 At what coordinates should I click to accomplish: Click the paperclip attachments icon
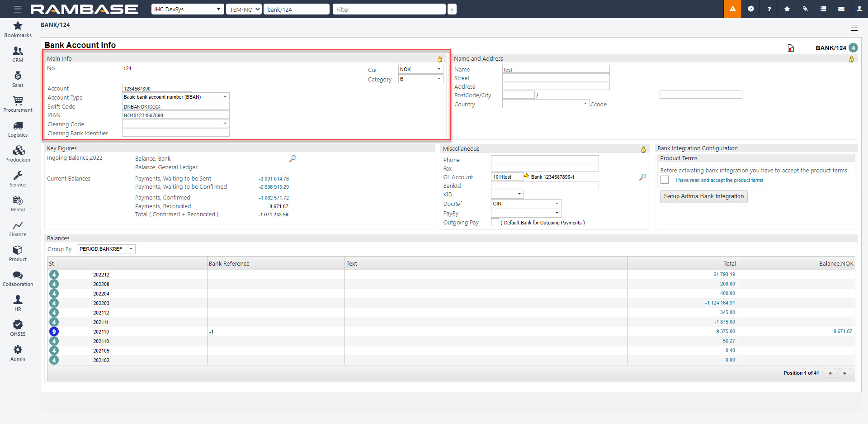tap(805, 9)
